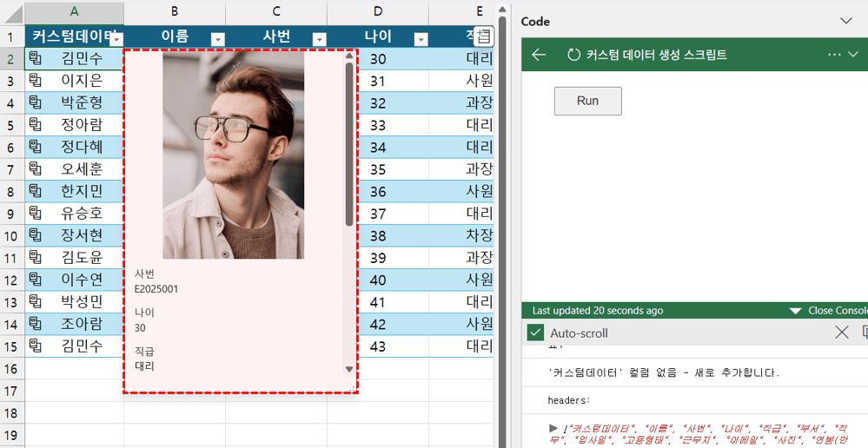
Task: Clear console output with the X icon
Action: (841, 333)
